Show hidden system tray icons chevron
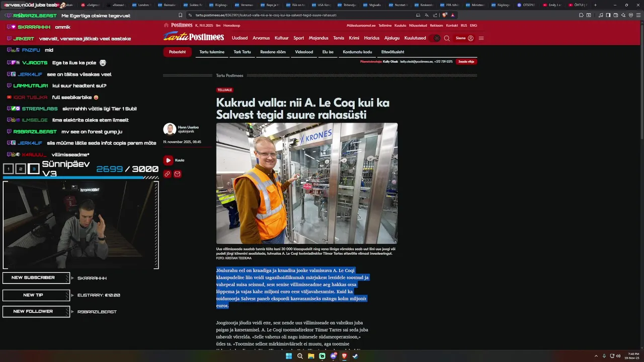Screen dimensions: 644x362 pos(596,356)
